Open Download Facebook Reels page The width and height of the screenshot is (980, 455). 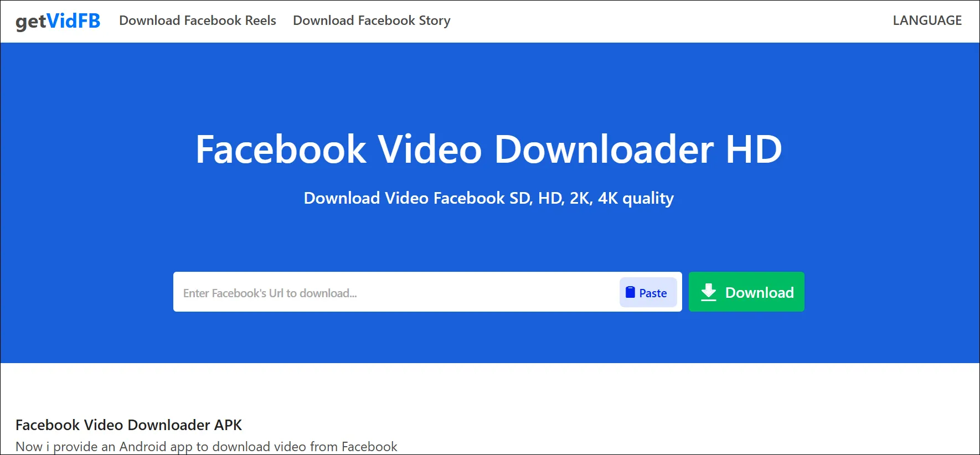[x=198, y=20]
